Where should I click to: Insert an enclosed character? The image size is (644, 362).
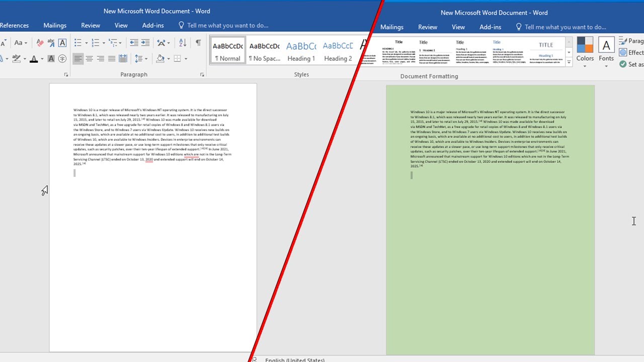[x=62, y=59]
